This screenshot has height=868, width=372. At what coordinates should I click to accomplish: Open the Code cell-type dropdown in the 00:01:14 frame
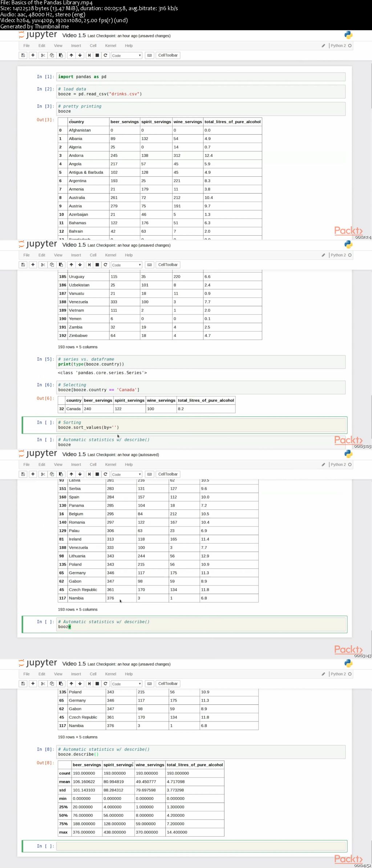pos(126,56)
